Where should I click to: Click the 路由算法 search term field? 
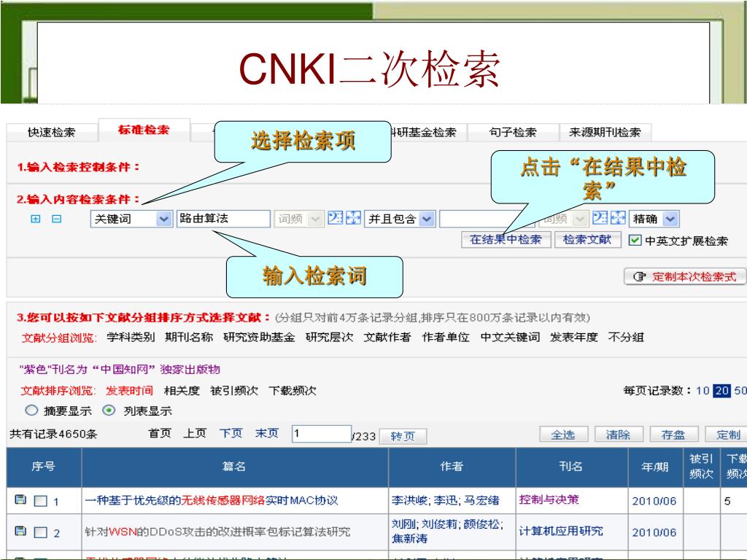(223, 219)
